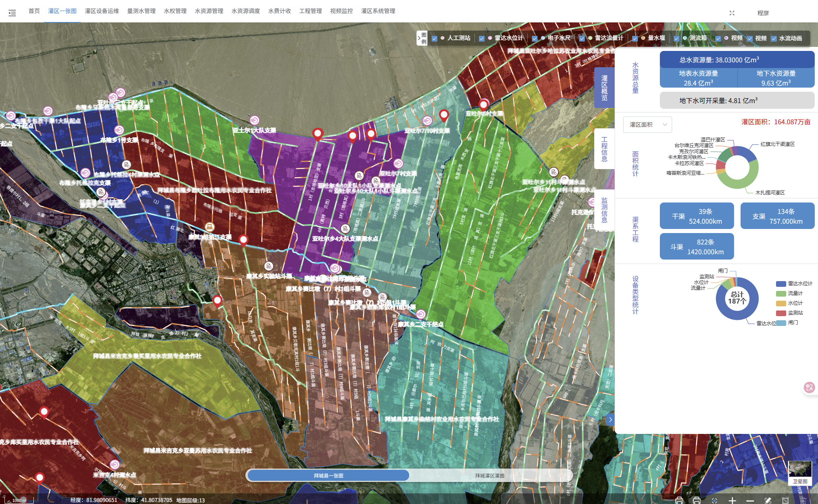The width and height of the screenshot is (818, 504).
Task: Disable the 水流动画 checkbox
Action: (x=774, y=39)
